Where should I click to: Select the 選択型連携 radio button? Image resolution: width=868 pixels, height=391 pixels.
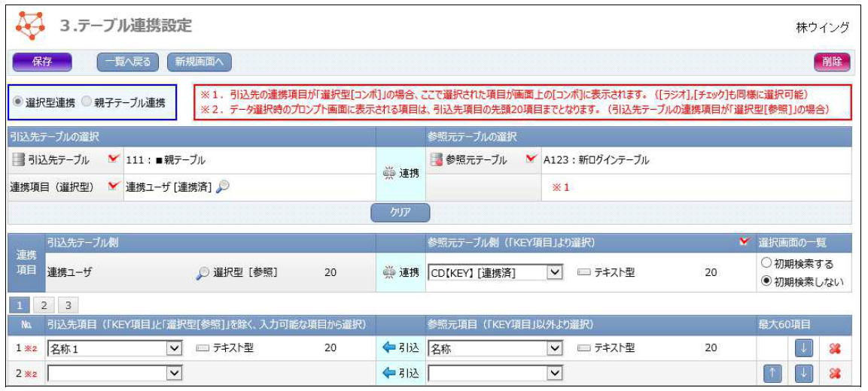[x=19, y=102]
